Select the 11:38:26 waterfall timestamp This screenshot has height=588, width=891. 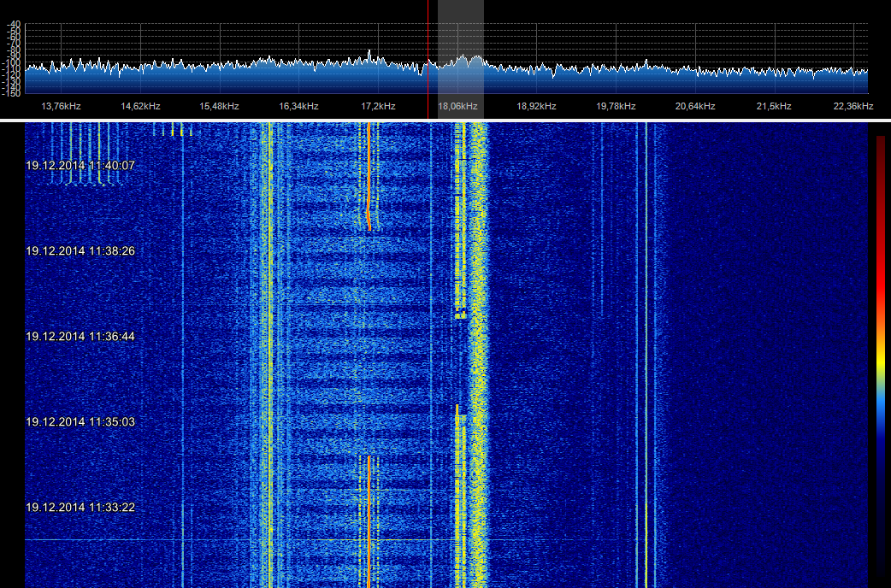[80, 251]
